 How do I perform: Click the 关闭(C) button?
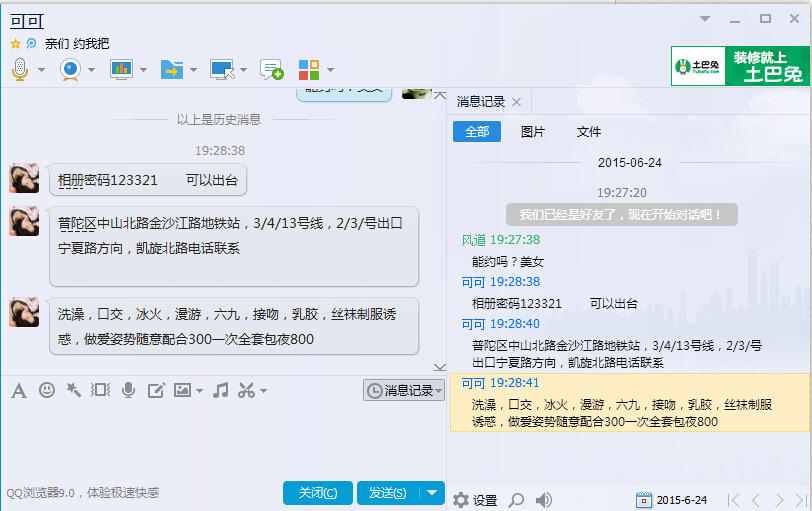(x=317, y=493)
